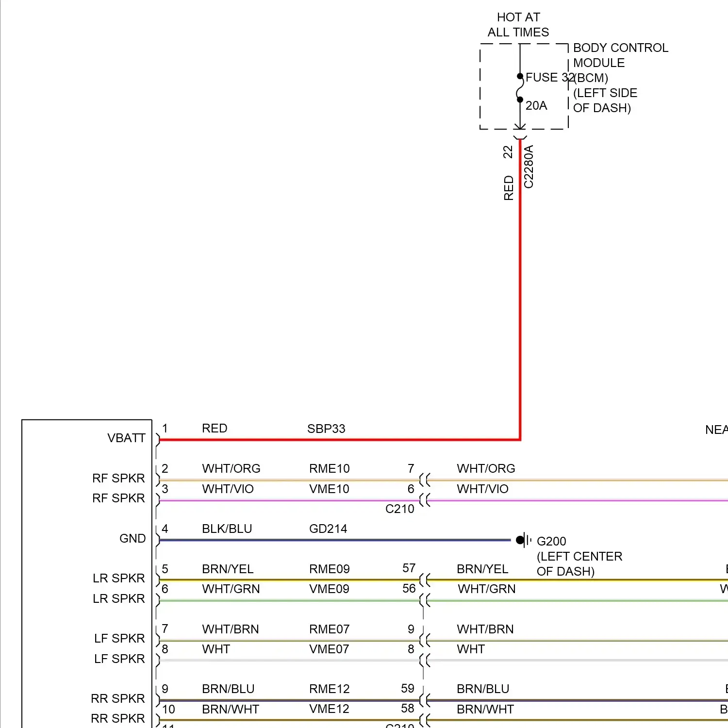The width and height of the screenshot is (728, 728).
Task: Select the WHT/ORG label beside RME10
Action: pyautogui.click(x=231, y=469)
